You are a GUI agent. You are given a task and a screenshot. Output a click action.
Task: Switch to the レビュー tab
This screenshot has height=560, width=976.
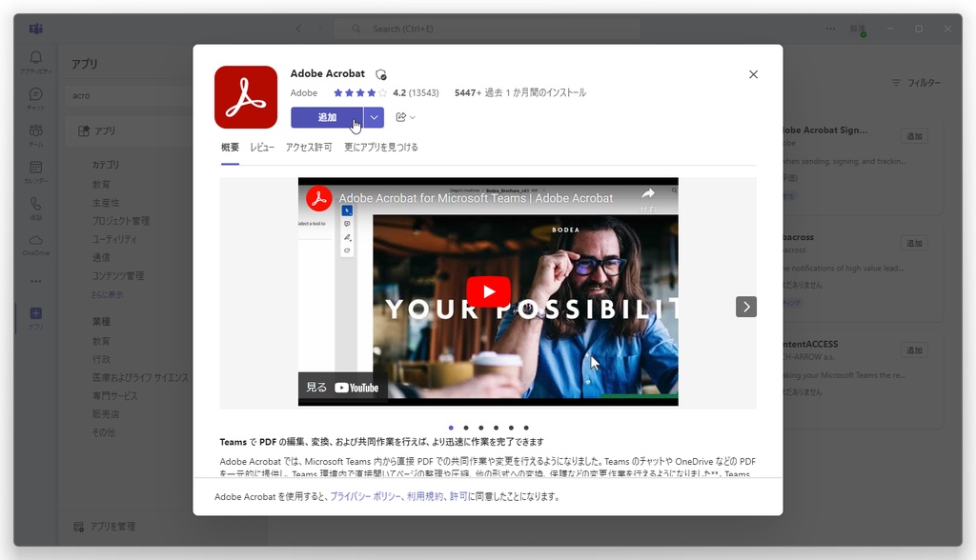click(262, 148)
